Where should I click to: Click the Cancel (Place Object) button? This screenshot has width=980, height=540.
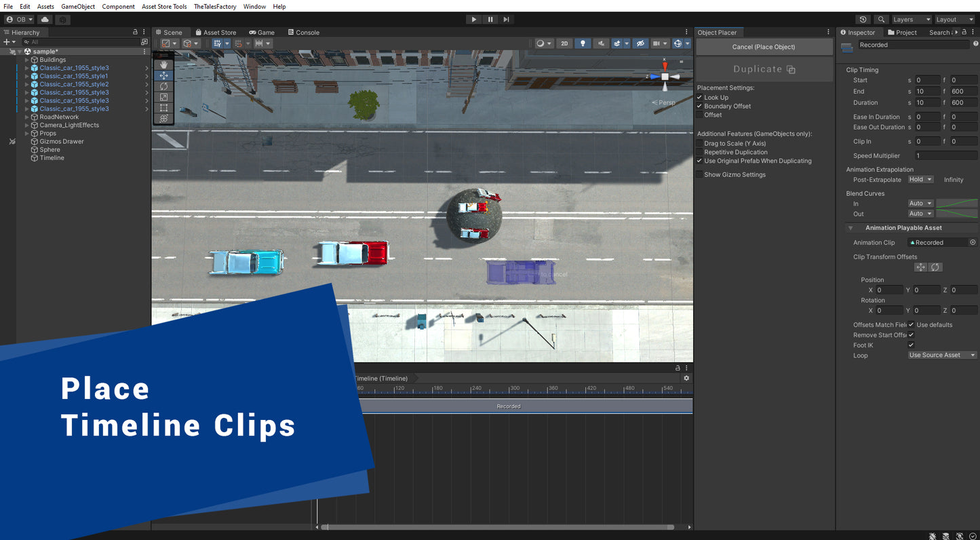(x=764, y=47)
